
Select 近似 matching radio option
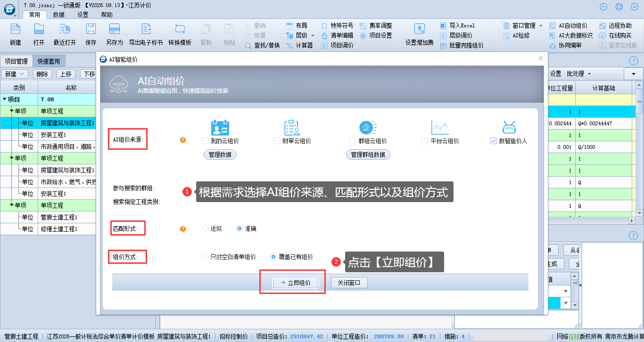coord(205,228)
